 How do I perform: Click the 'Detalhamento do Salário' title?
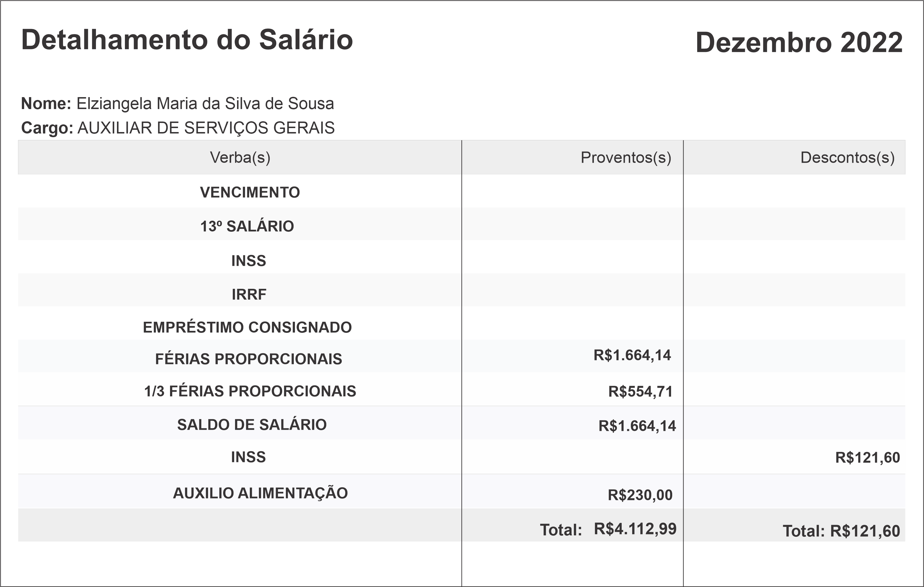coord(187,40)
